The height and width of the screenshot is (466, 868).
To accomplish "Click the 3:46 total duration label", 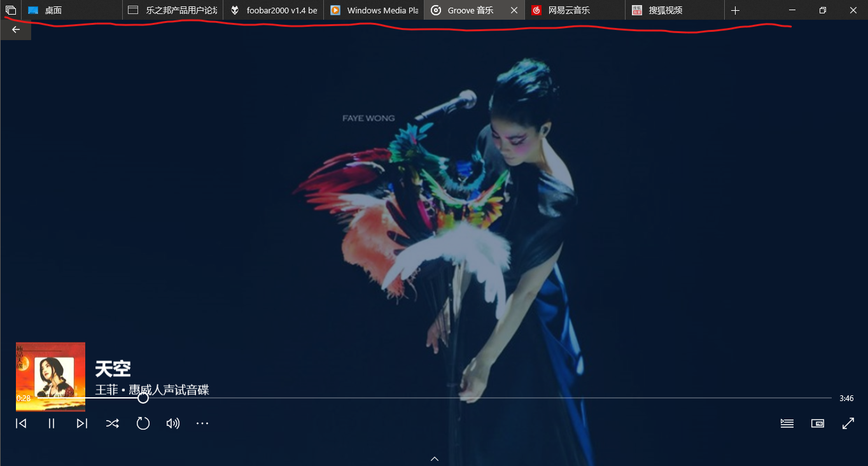I will [846, 399].
